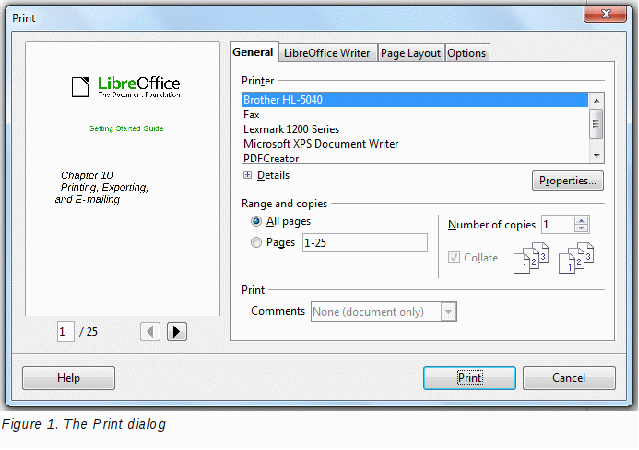Decrease number of copies with down arrow

[582, 229]
